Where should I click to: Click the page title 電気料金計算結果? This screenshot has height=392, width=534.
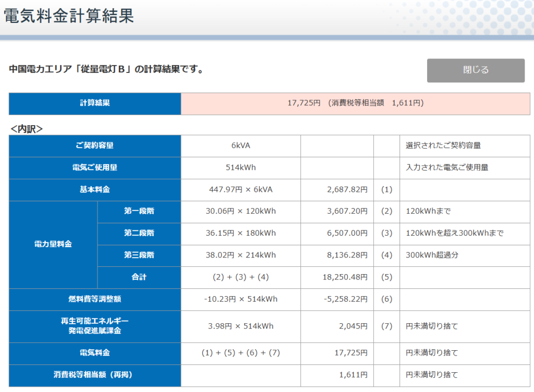[x=68, y=16]
